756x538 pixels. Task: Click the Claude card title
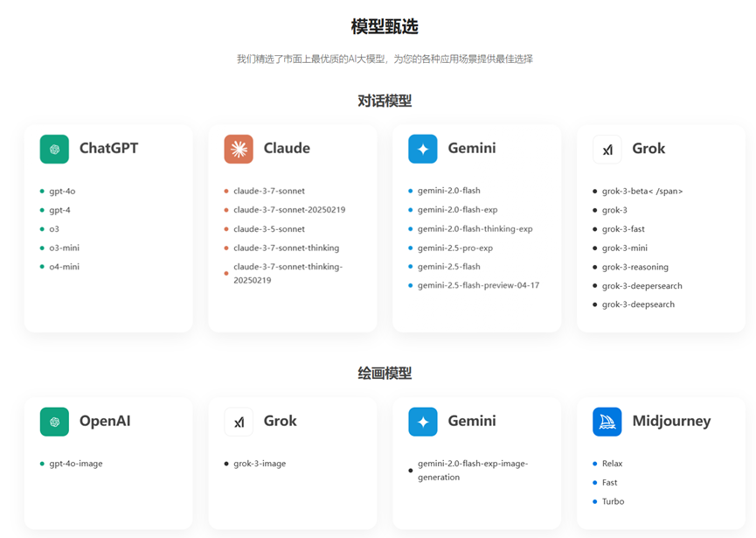(x=287, y=148)
